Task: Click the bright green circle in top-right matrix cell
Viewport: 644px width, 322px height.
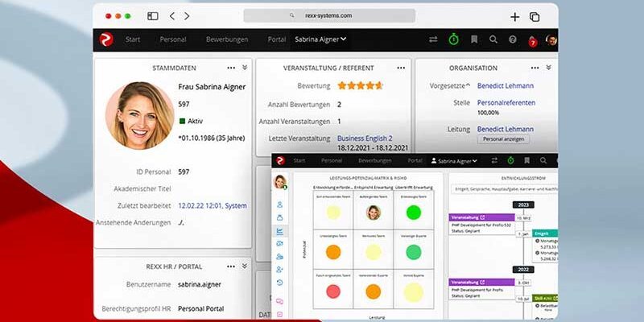Action: point(414,213)
